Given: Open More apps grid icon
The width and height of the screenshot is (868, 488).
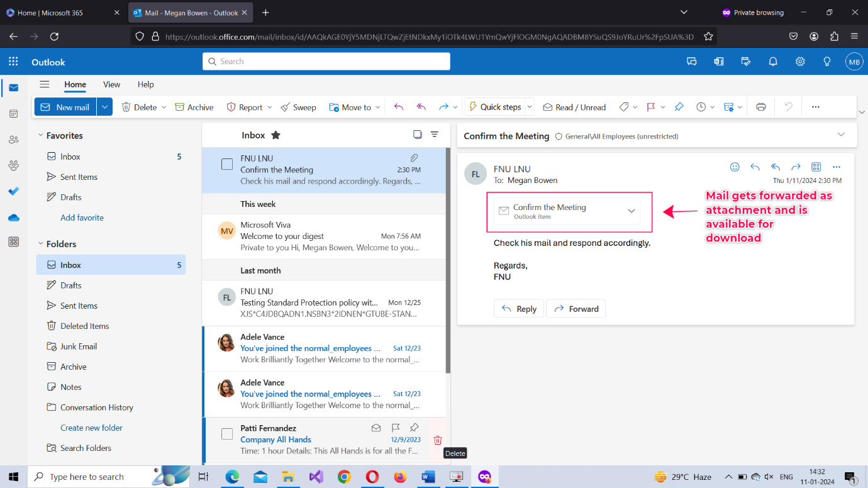Looking at the screenshot, I should click(13, 242).
